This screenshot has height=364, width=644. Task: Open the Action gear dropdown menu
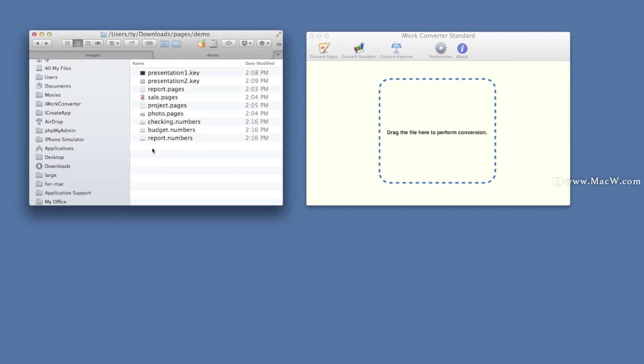pos(264,43)
